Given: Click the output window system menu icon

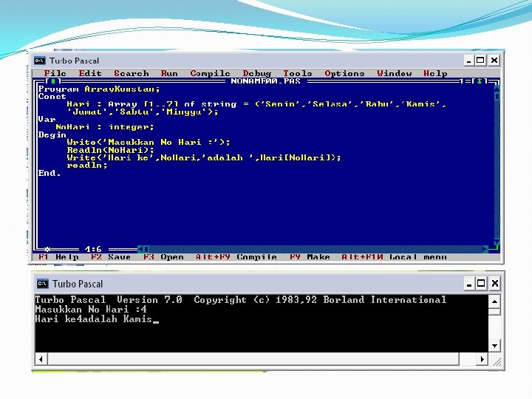Looking at the screenshot, I should (42, 283).
